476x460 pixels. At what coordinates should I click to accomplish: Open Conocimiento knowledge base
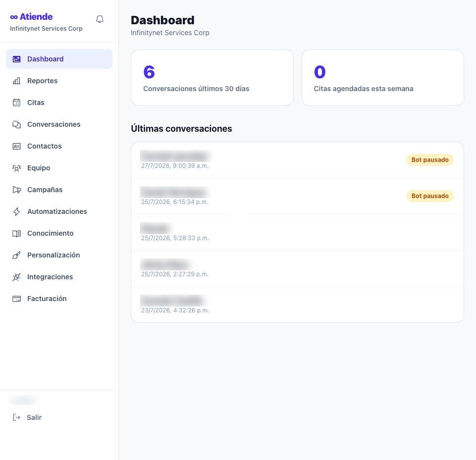tap(59, 233)
